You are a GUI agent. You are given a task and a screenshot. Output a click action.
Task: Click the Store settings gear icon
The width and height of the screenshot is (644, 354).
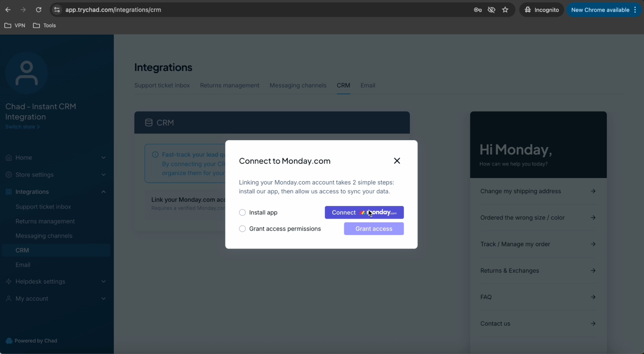click(9, 174)
